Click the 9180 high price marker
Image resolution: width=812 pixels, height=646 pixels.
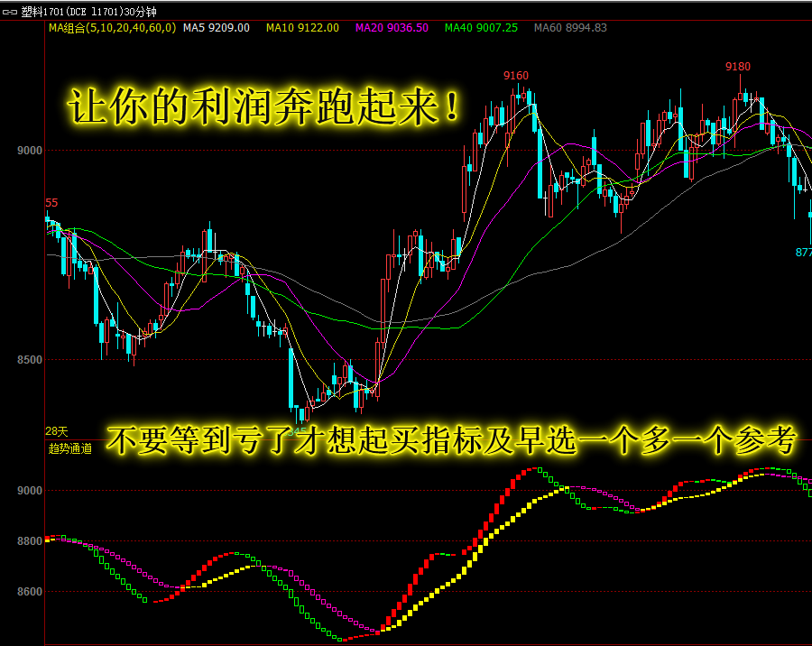(738, 66)
